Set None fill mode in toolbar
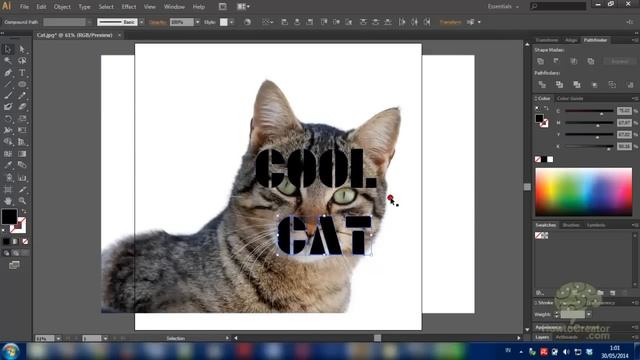640x360 pixels. [25, 242]
